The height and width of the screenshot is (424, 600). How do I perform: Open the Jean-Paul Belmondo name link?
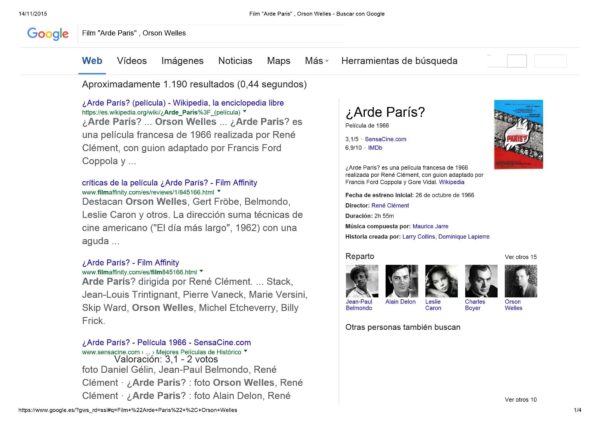pos(359,305)
